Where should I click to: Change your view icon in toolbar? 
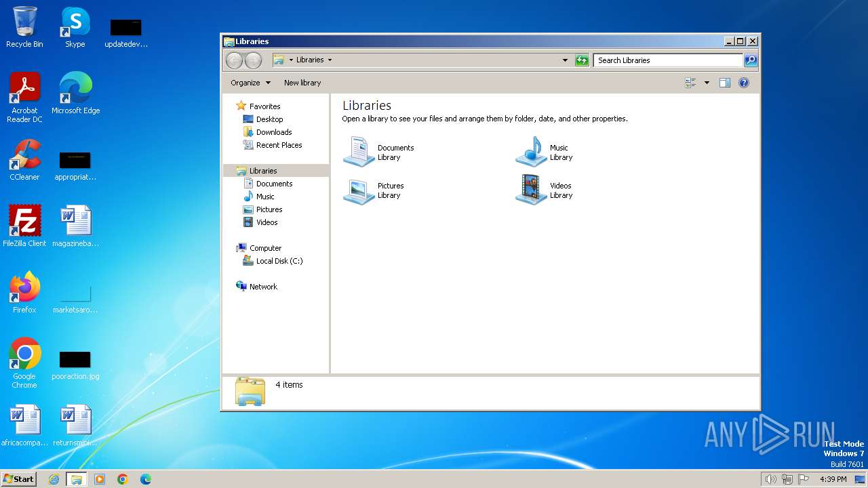click(x=690, y=83)
